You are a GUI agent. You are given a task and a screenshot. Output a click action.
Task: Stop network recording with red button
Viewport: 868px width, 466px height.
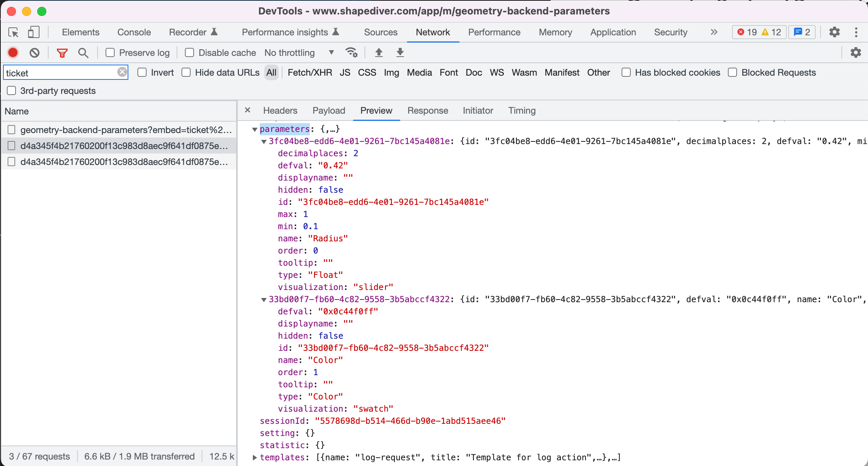pyautogui.click(x=13, y=52)
